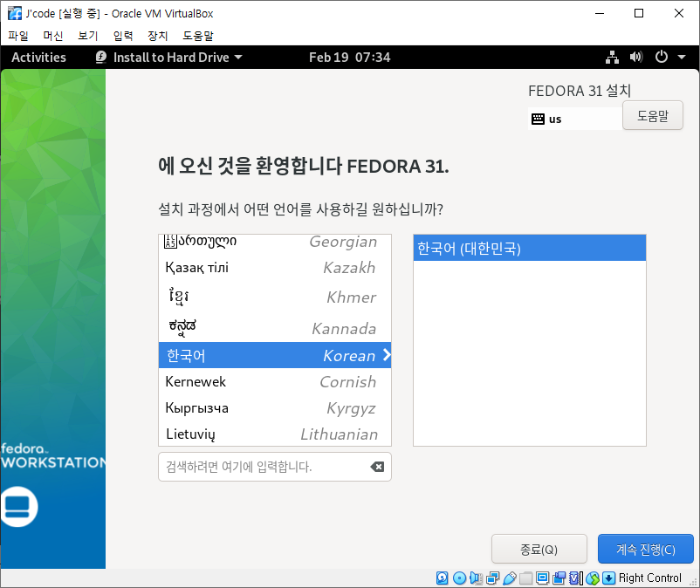
Task: Click the USB devices icon in VirtualBox status bar
Action: pyautogui.click(x=510, y=578)
